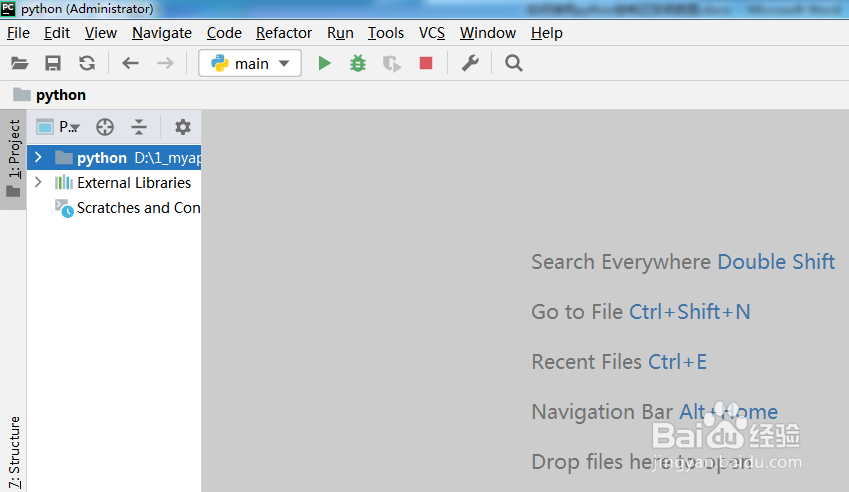The height and width of the screenshot is (492, 849).
Task: Select the External Libraries tree row
Action: [x=114, y=182]
